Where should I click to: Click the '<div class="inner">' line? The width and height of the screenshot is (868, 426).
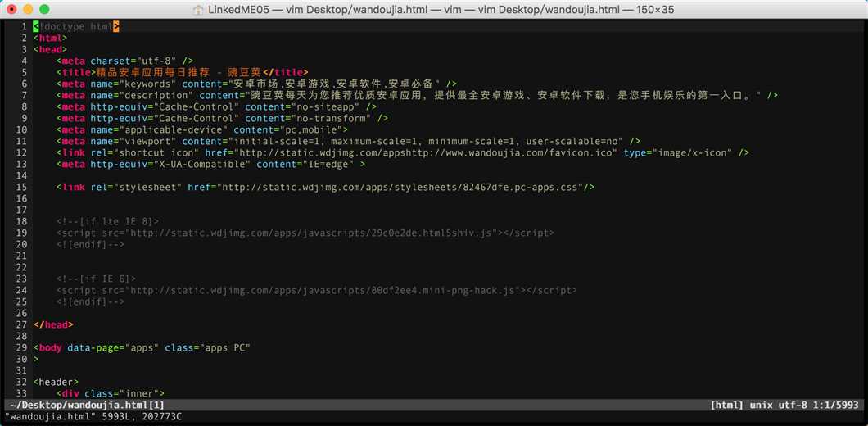click(x=111, y=394)
